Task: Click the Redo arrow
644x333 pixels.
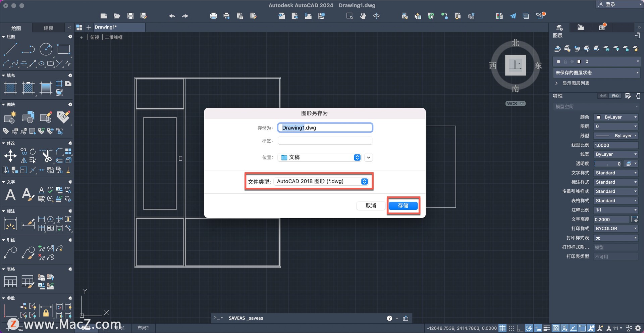Action: pos(185,16)
